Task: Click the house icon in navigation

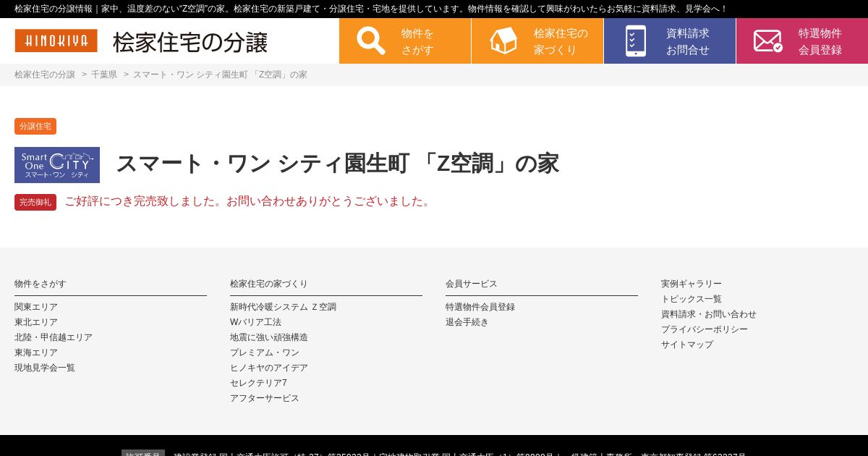Action: [503, 41]
